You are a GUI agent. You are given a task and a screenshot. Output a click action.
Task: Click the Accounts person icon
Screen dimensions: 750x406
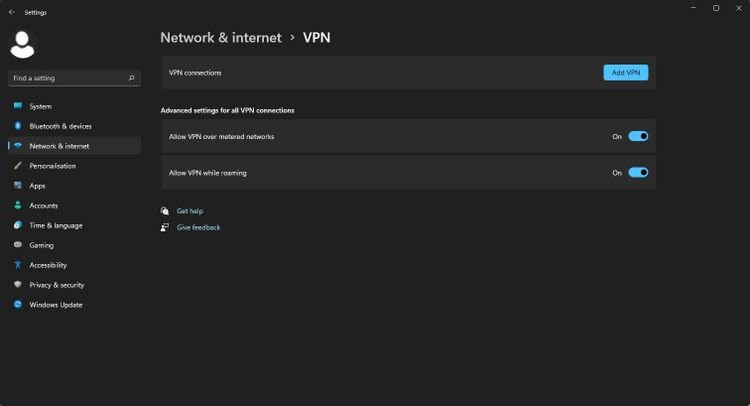(18, 205)
